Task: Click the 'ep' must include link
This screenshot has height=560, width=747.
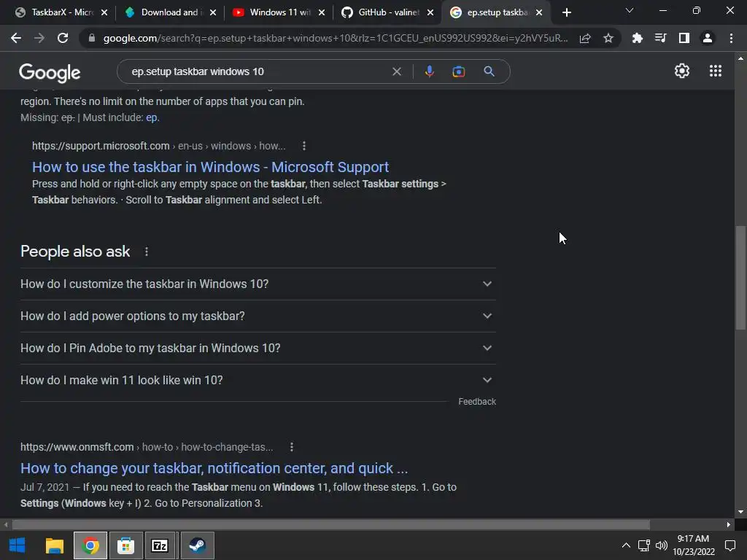Action: click(x=152, y=117)
